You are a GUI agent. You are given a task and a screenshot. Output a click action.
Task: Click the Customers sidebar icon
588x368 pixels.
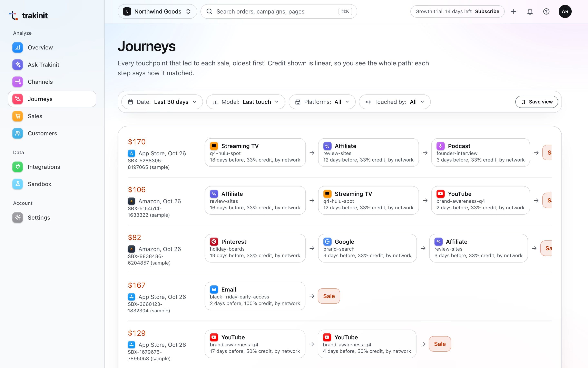tap(18, 133)
